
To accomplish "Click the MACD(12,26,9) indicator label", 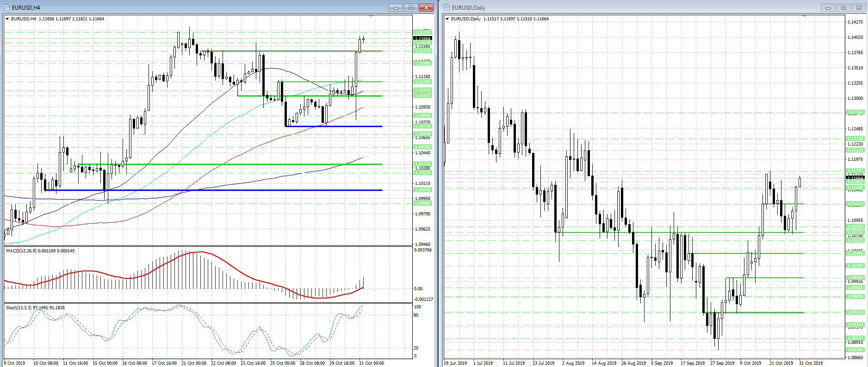I will [x=40, y=251].
